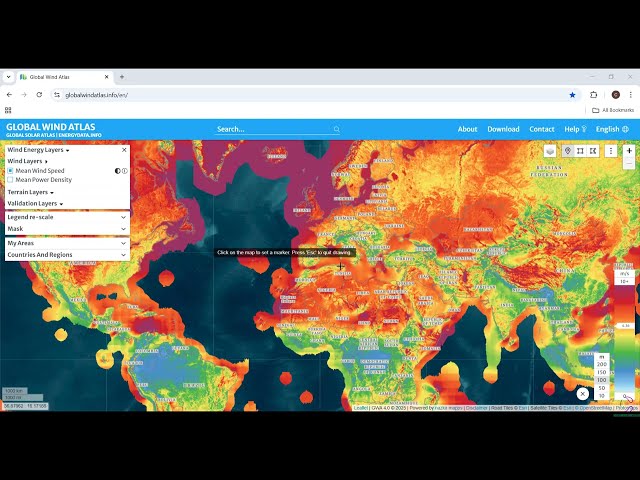The height and width of the screenshot is (480, 640).
Task: Select the polygon area drawing tool
Action: pos(593,151)
